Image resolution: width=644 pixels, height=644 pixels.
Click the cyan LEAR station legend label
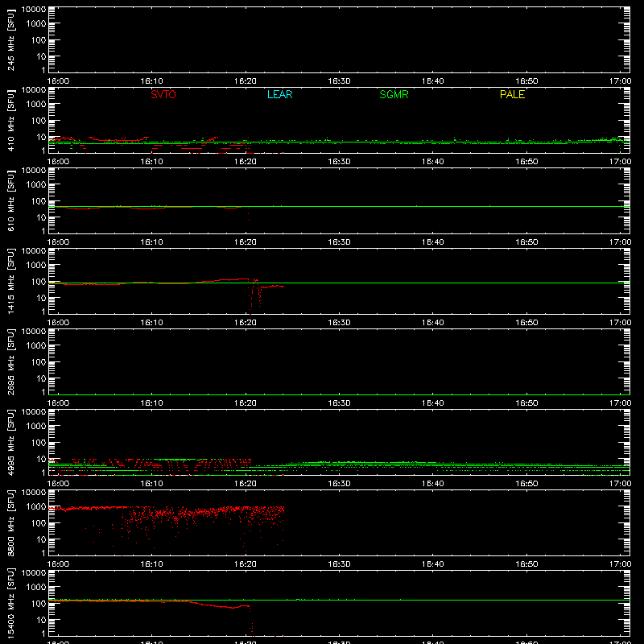(x=279, y=94)
